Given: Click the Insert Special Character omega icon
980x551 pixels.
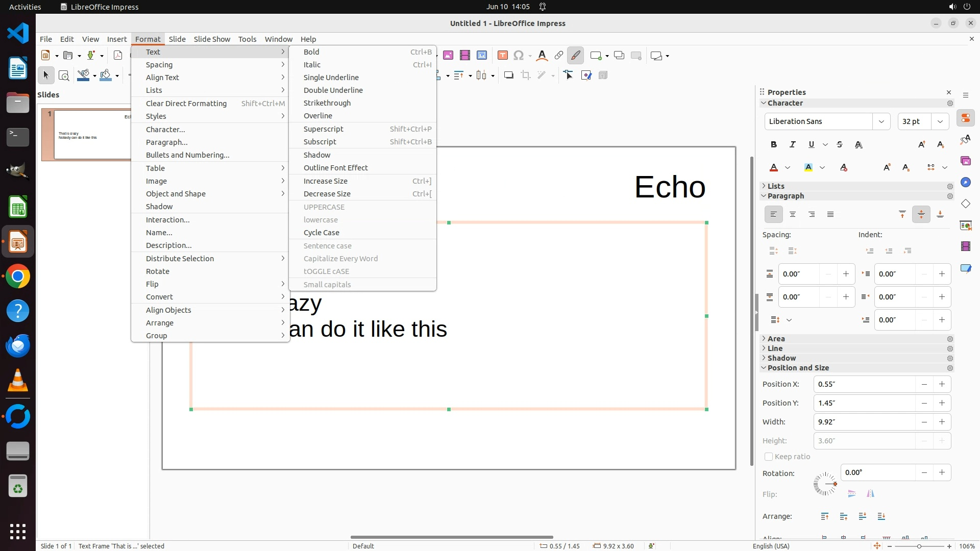Looking at the screenshot, I should (519, 56).
